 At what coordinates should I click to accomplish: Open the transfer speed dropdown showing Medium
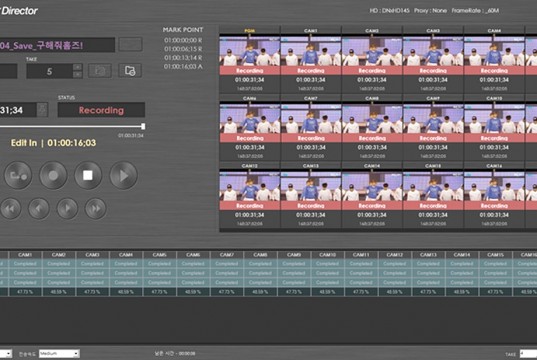click(x=59, y=353)
